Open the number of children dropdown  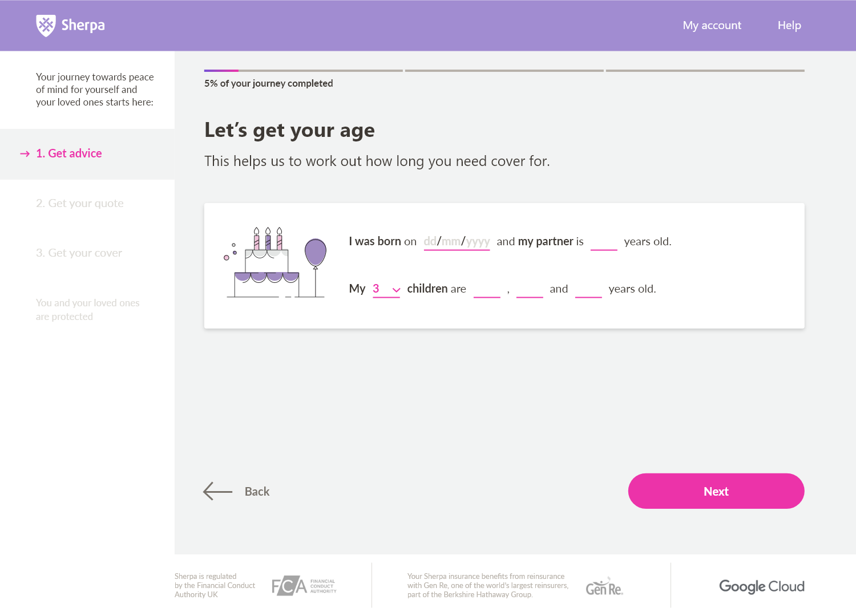[386, 289]
